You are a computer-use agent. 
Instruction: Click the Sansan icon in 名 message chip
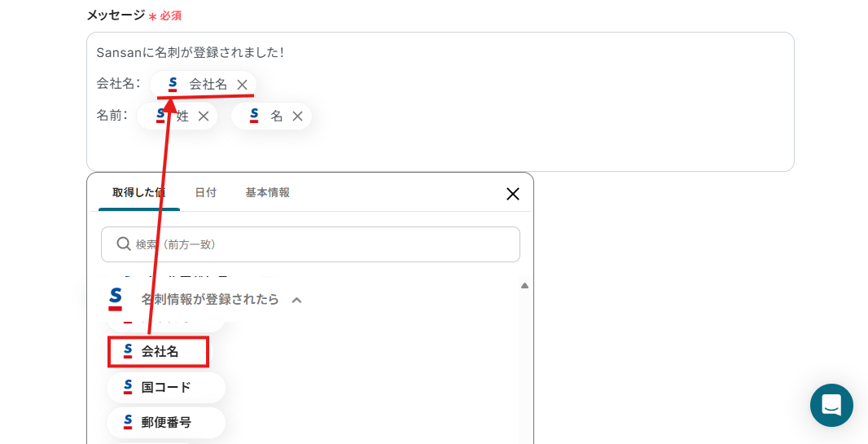[x=254, y=115]
